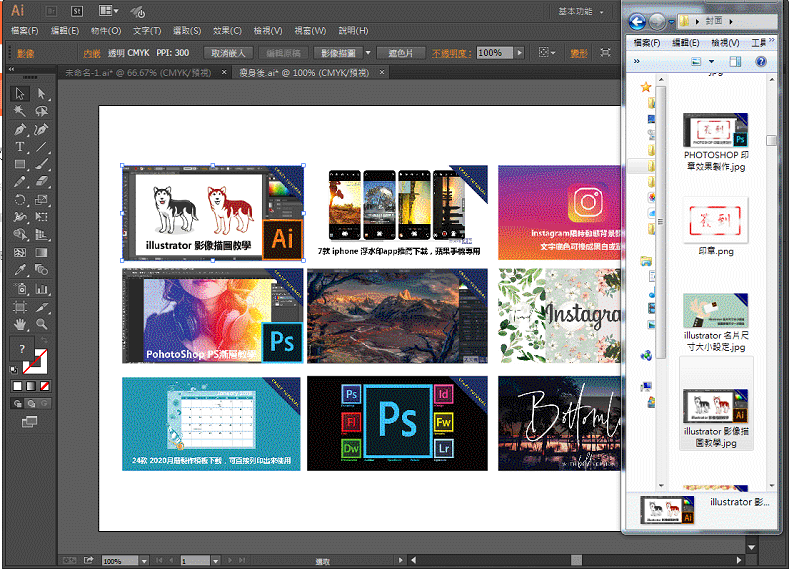Change screen mode at toolbar bottom
Screen dimensions: 789x569
coord(30,422)
